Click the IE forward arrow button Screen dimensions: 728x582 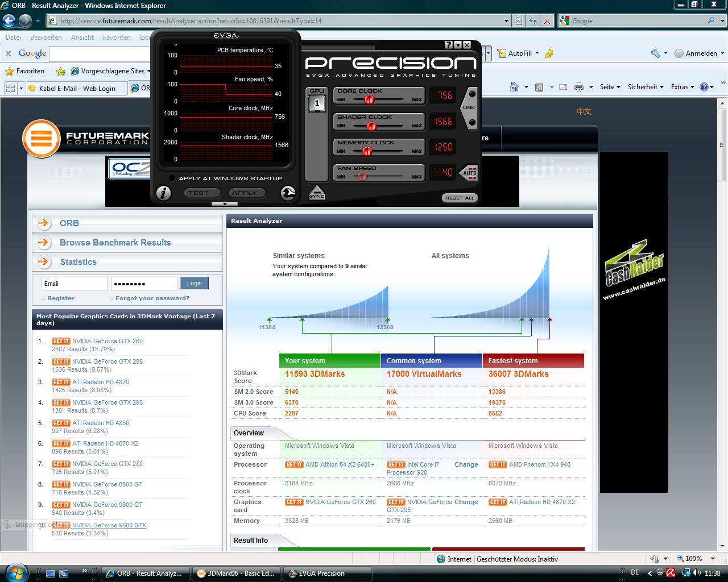point(25,21)
